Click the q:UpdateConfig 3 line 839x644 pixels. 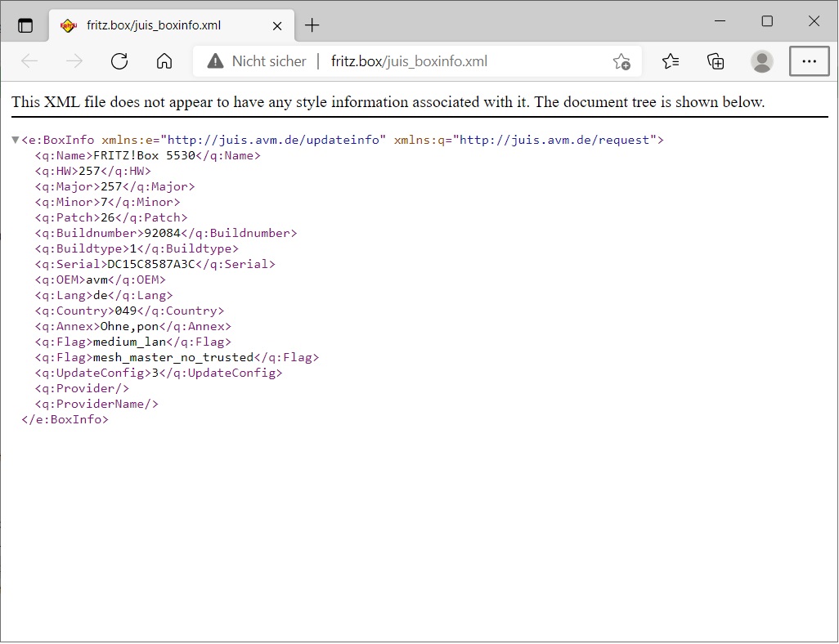point(159,373)
